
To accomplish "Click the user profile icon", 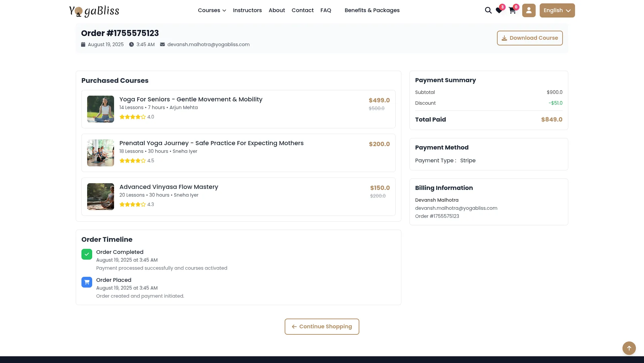I will (x=529, y=10).
